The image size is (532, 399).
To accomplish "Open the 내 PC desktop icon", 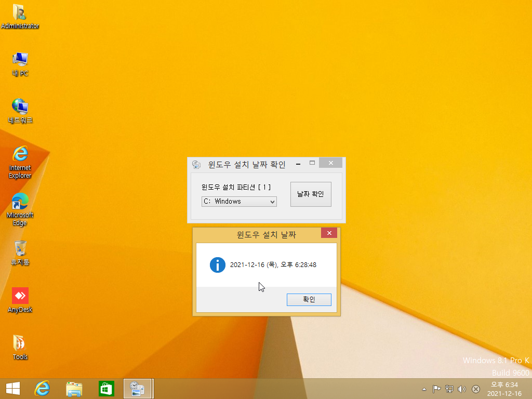I will [x=20, y=64].
